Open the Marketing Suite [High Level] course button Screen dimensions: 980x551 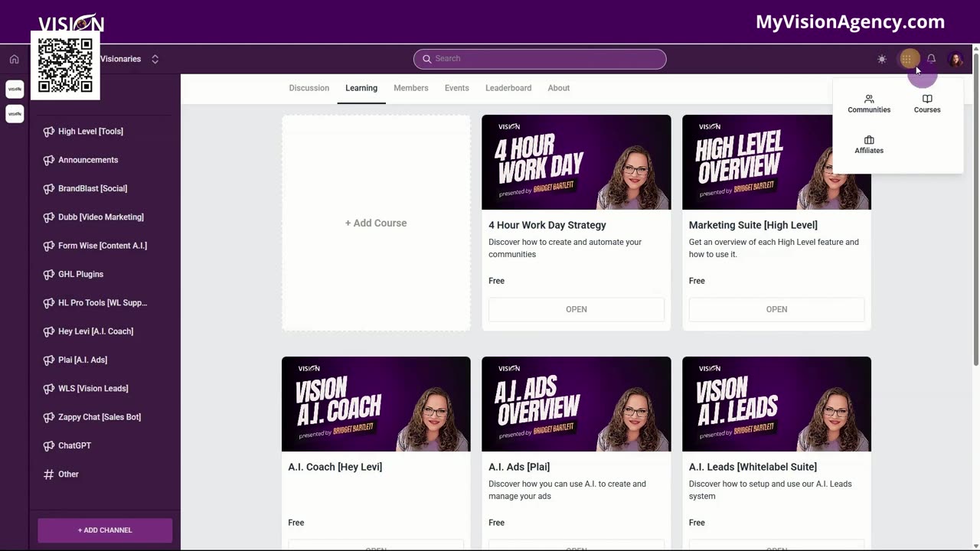[776, 309]
